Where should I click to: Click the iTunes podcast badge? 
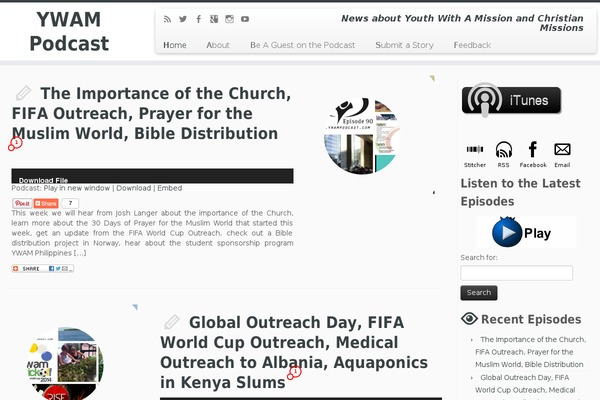tap(512, 100)
